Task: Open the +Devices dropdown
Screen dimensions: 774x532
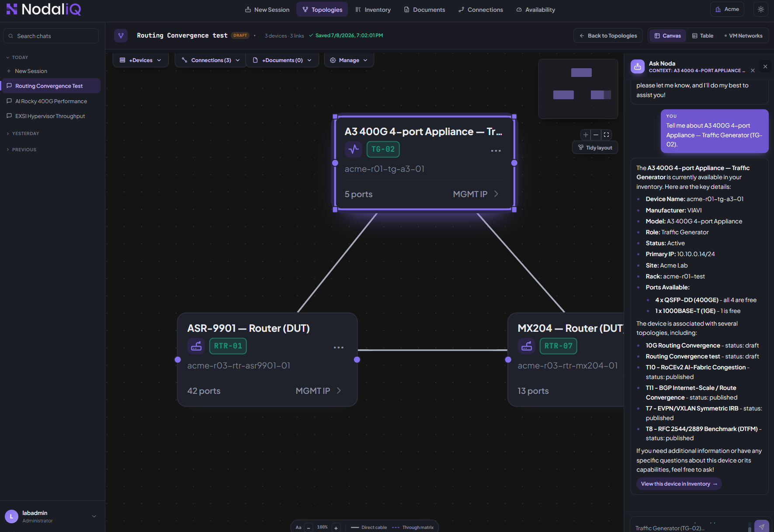Action: pos(140,60)
